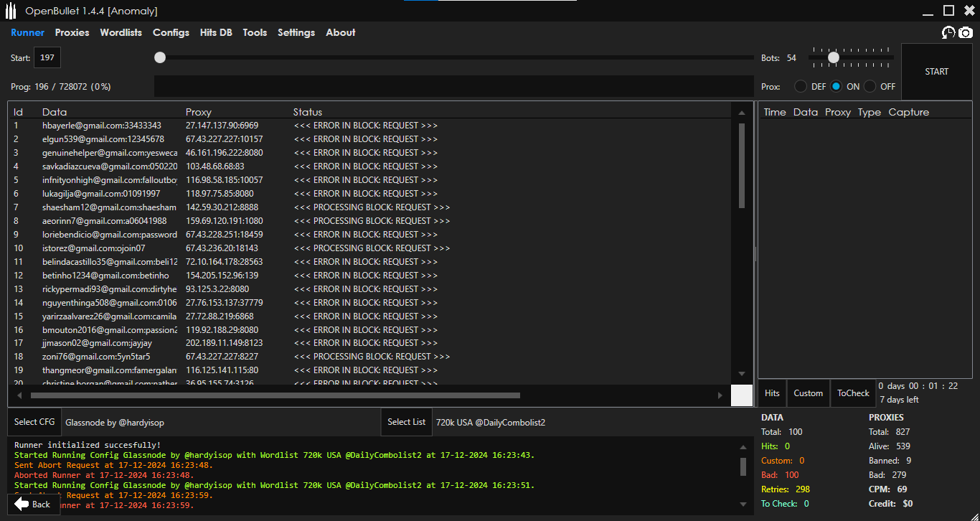This screenshot has width=980, height=521.
Task: Click the clock history icon beside the camera
Action: coord(948,32)
